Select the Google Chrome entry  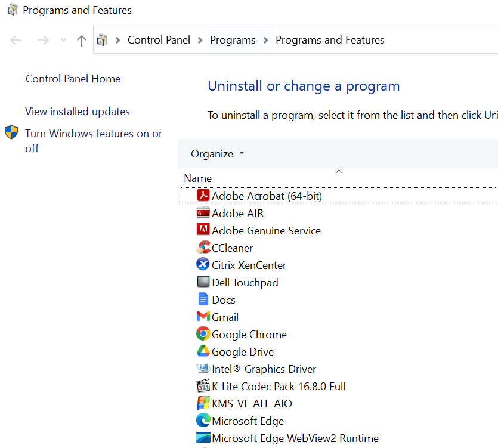pos(249,335)
